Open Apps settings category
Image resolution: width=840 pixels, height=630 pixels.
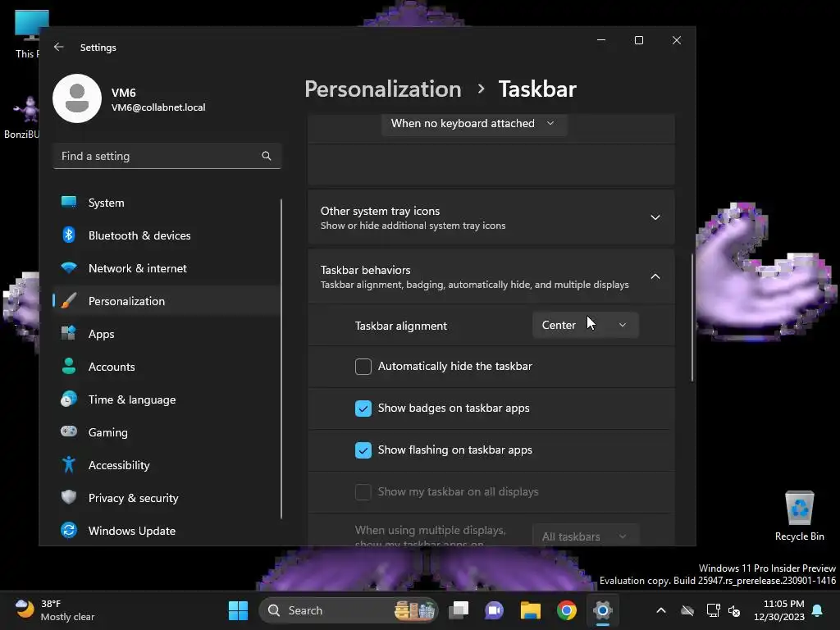point(167,334)
